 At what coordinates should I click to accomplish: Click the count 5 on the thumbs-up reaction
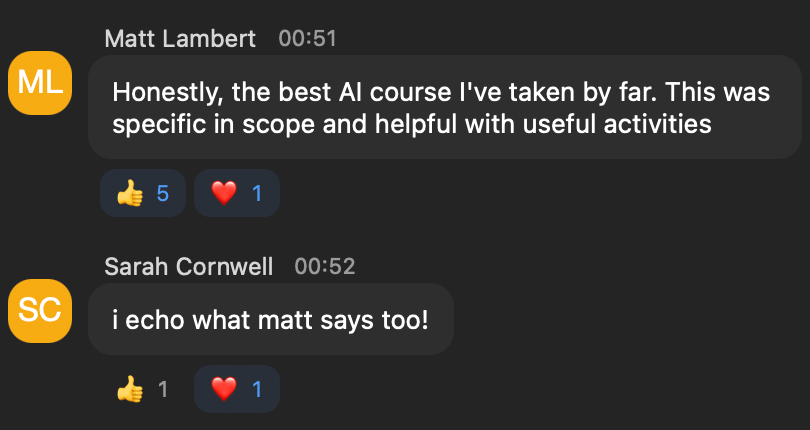pos(163,193)
